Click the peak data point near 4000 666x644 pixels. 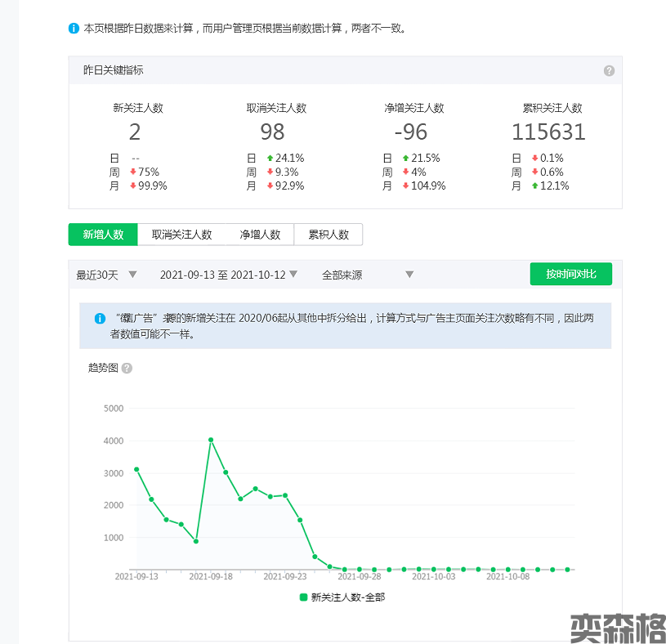211,440
